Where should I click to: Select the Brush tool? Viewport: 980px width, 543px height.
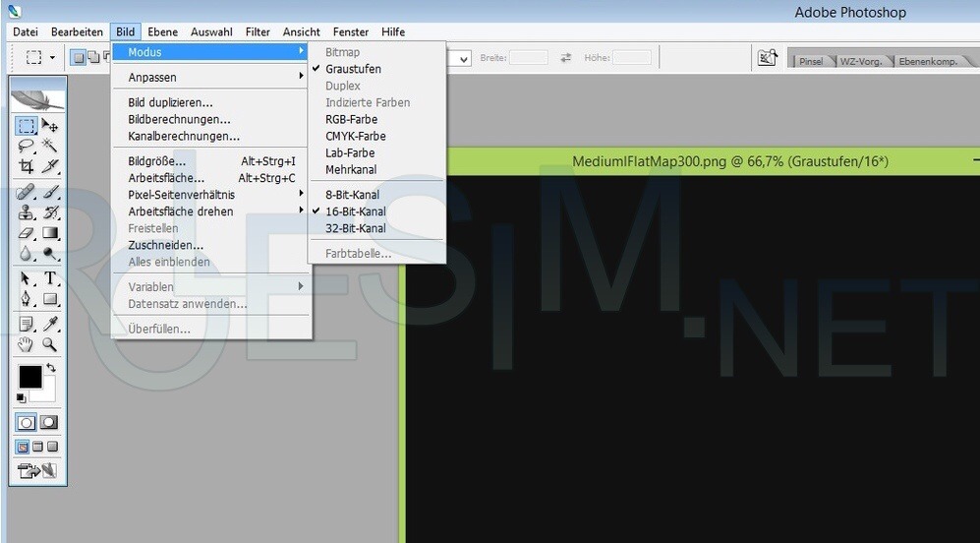(x=49, y=192)
